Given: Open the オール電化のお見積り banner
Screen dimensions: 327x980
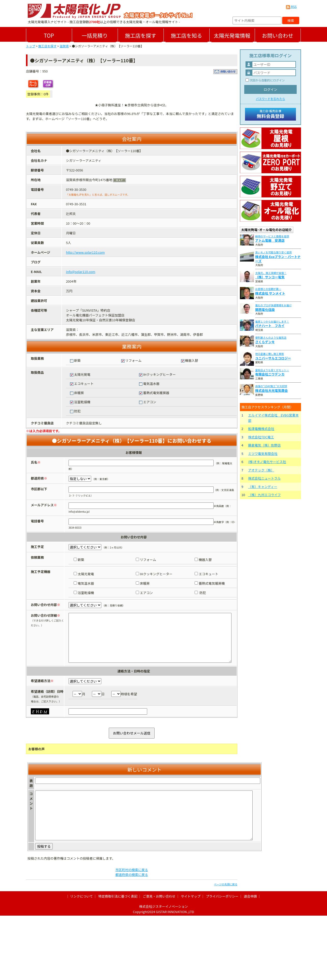Looking at the screenshot, I should pyautogui.click(x=270, y=211).
